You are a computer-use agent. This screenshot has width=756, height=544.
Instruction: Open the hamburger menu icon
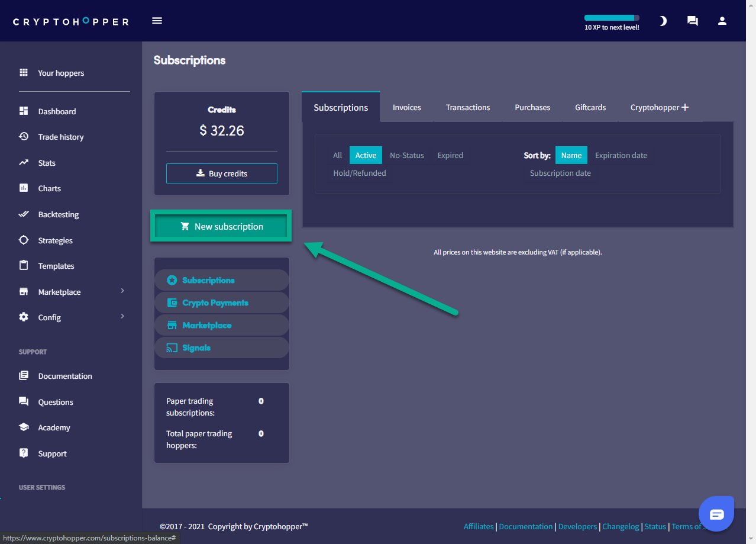pos(157,21)
